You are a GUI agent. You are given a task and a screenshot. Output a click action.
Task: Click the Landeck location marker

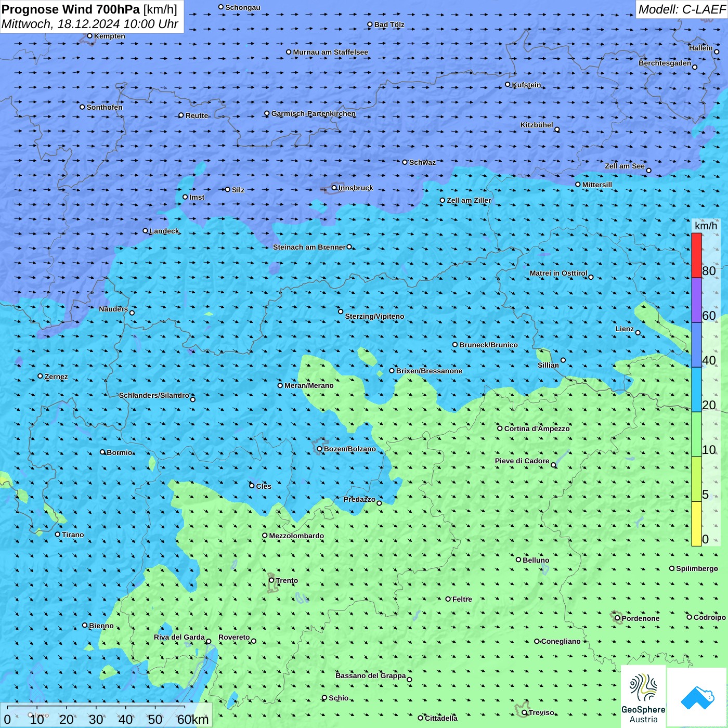[145, 231]
